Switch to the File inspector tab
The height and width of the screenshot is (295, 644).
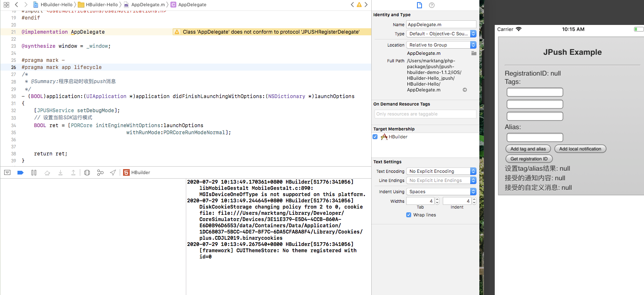pyautogui.click(x=419, y=5)
